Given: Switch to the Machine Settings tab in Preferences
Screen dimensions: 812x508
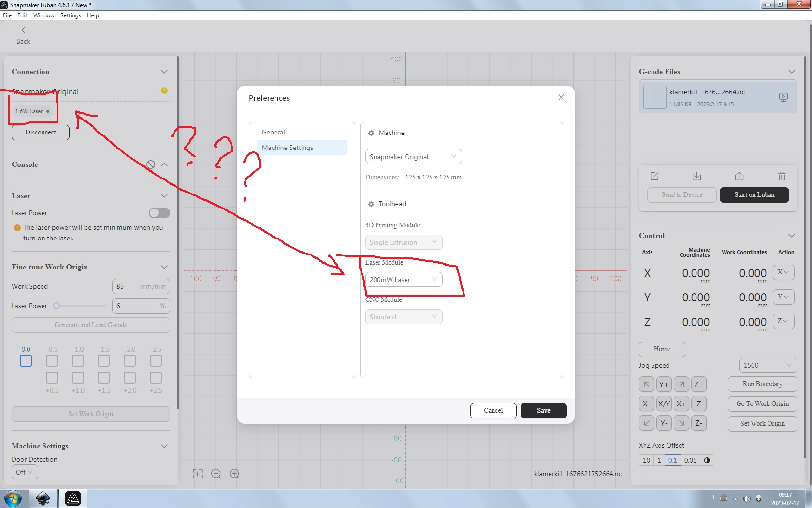Looking at the screenshot, I should tap(287, 148).
